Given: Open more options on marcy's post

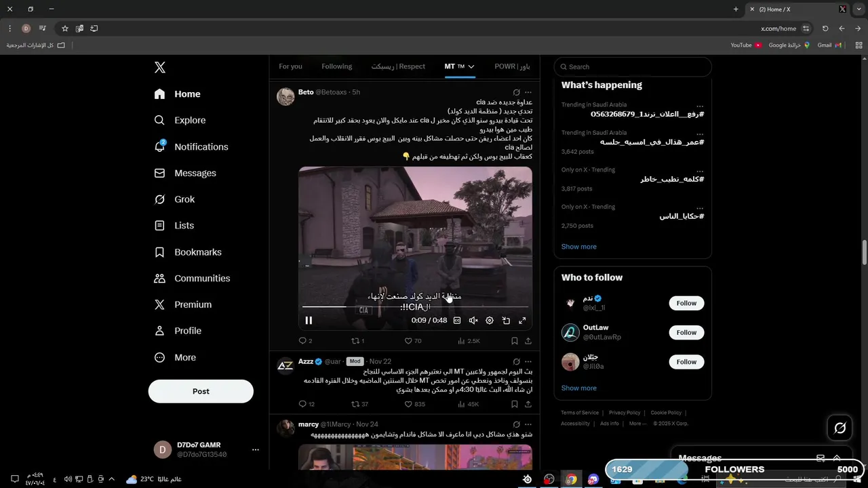Looking at the screenshot, I should 528,424.
